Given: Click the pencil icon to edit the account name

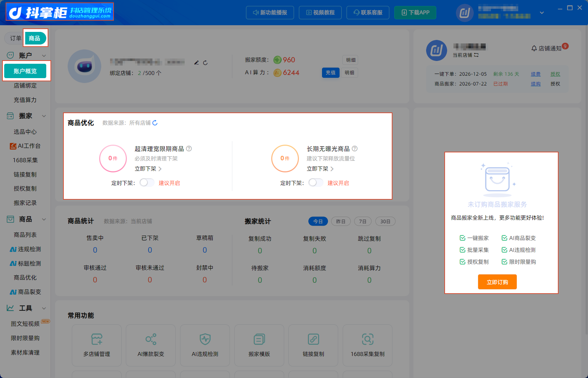Looking at the screenshot, I should [197, 63].
